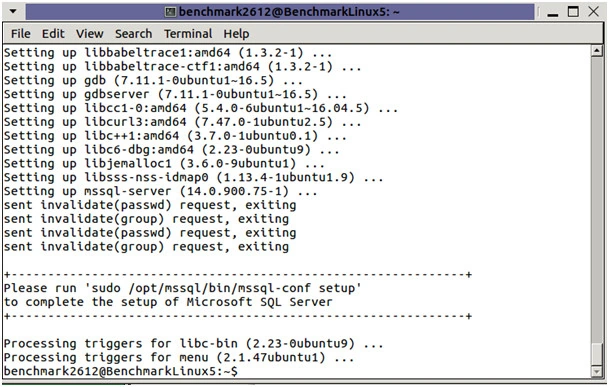This screenshot has height=387, width=609.
Task: Click the line 'Setting up libc6-dbg:amd64'
Action: 171,150
